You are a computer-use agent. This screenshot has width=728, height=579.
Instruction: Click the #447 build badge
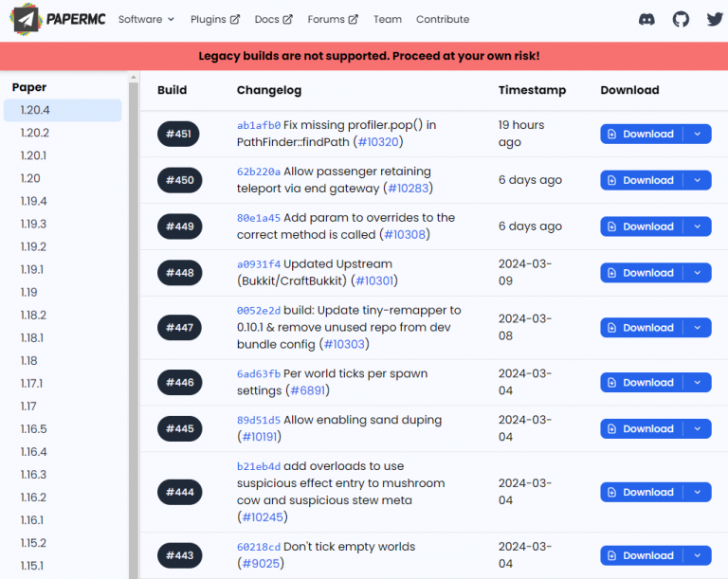pos(178,328)
